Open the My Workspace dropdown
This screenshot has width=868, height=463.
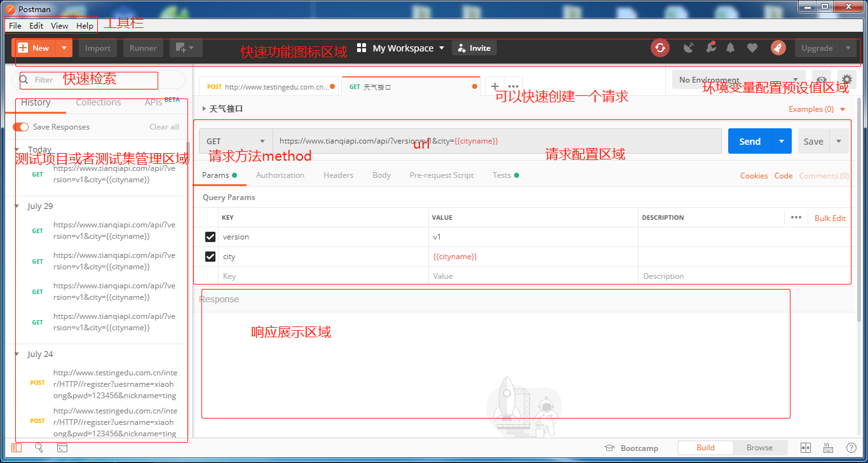[400, 48]
